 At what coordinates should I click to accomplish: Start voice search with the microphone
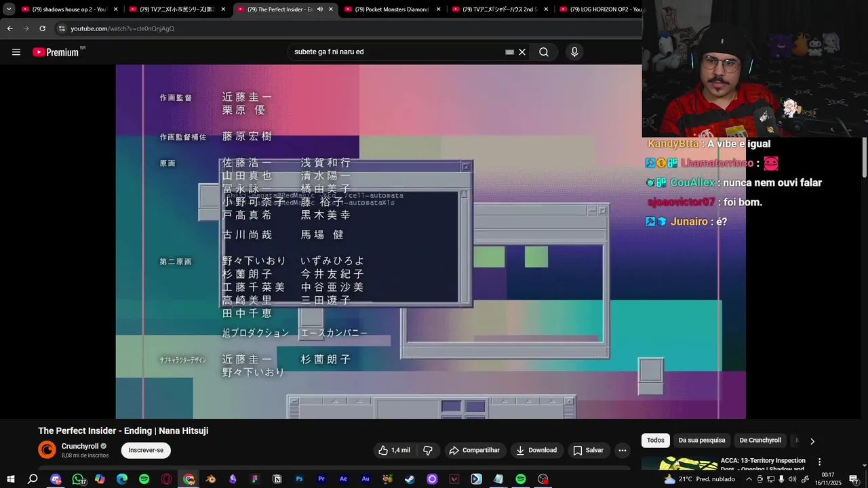[574, 52]
